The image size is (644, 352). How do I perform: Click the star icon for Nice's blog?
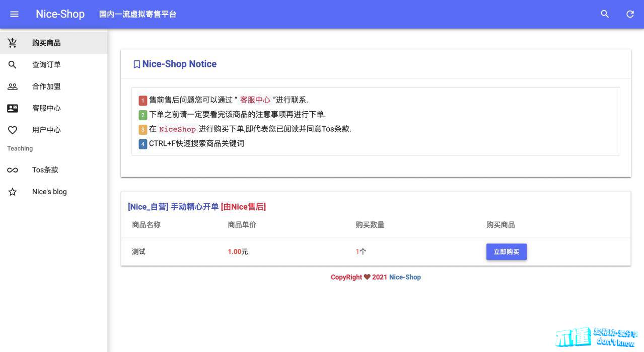pyautogui.click(x=13, y=192)
